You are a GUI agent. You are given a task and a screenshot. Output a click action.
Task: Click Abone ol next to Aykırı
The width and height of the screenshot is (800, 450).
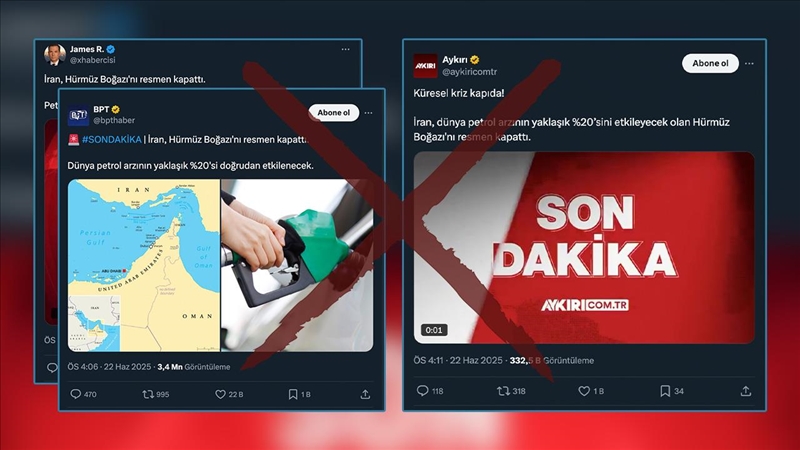point(710,63)
